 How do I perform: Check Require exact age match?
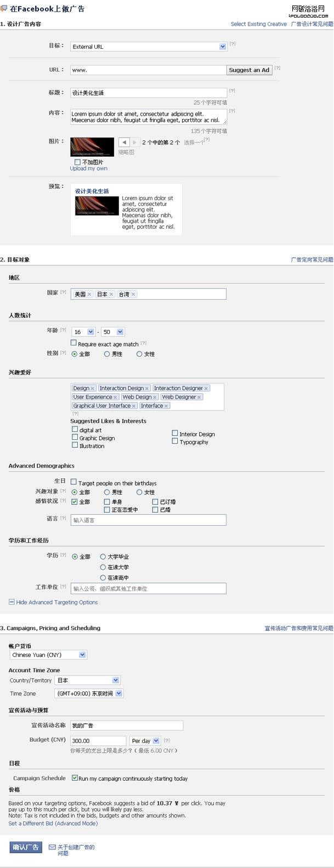[x=73, y=343]
